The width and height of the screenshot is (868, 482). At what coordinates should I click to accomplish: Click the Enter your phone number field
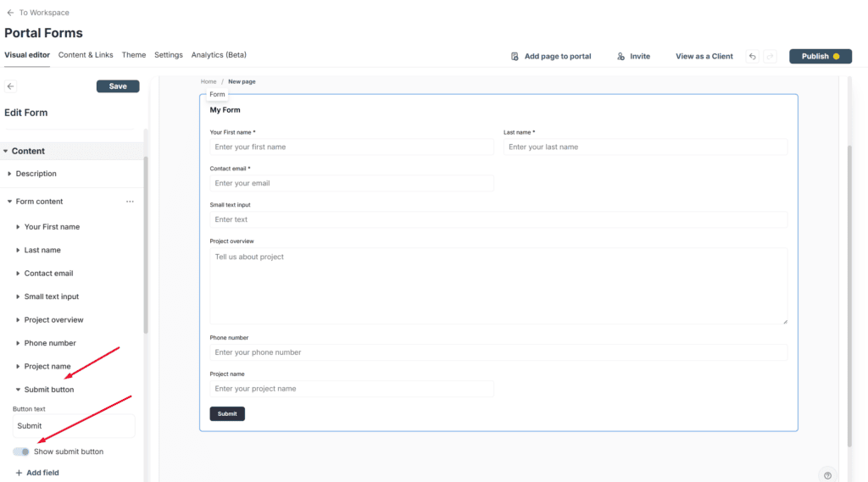point(498,352)
